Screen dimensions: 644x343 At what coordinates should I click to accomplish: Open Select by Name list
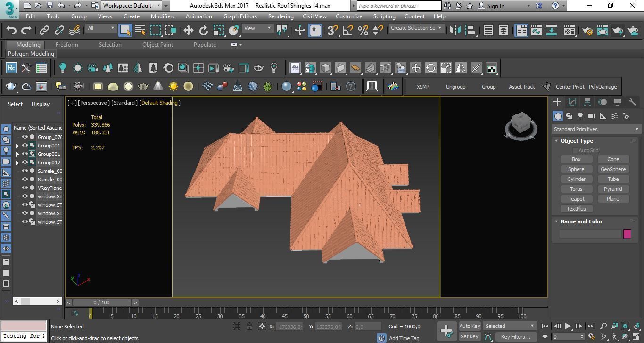point(140,31)
